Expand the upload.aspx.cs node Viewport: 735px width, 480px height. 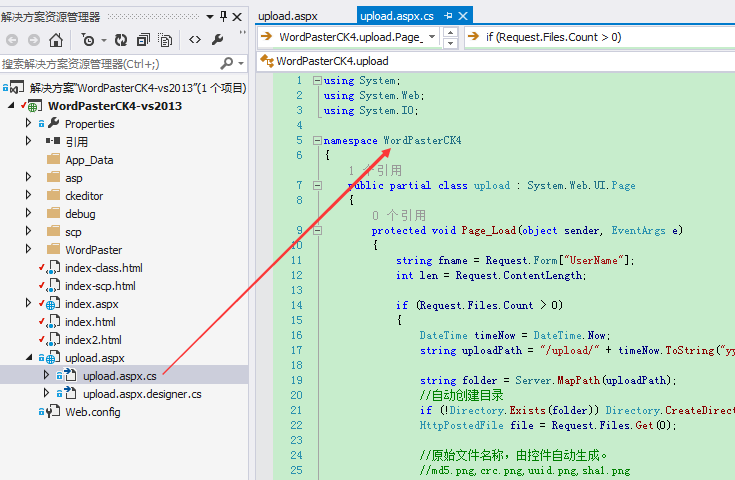pyautogui.click(x=46, y=375)
